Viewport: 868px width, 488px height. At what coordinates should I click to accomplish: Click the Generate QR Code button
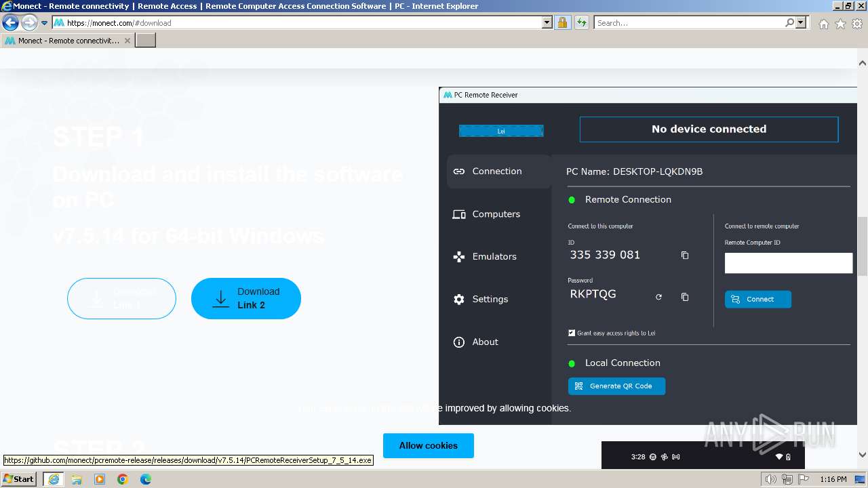point(616,386)
